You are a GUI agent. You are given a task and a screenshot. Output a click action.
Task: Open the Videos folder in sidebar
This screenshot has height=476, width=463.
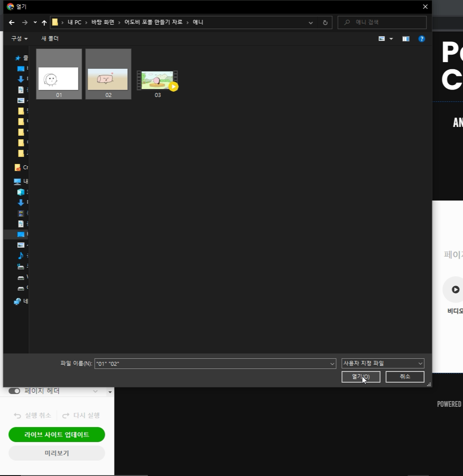21,213
